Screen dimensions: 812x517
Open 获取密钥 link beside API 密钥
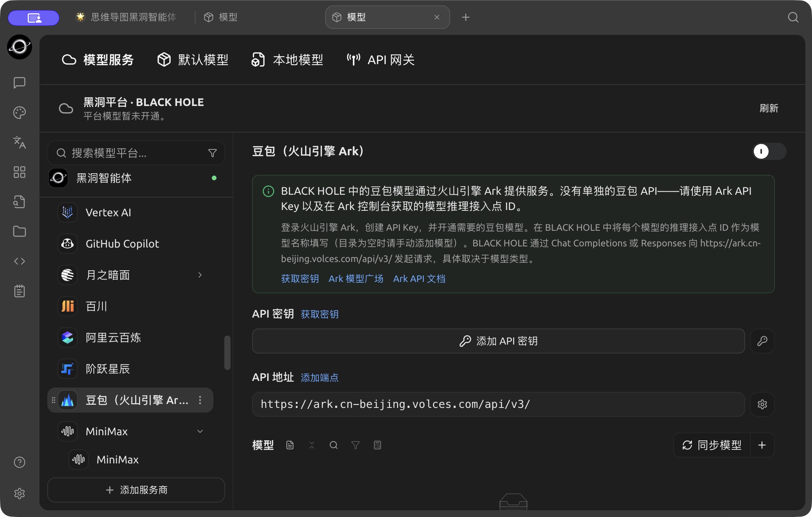click(320, 314)
